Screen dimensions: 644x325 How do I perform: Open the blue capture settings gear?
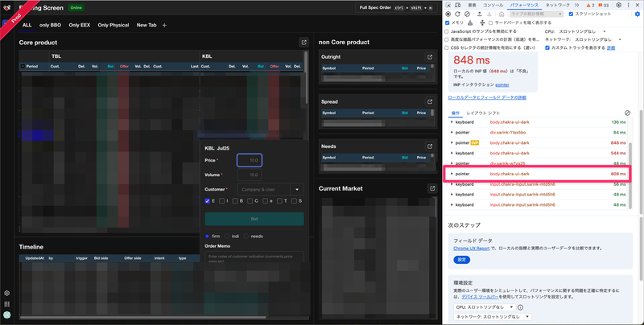click(638, 14)
